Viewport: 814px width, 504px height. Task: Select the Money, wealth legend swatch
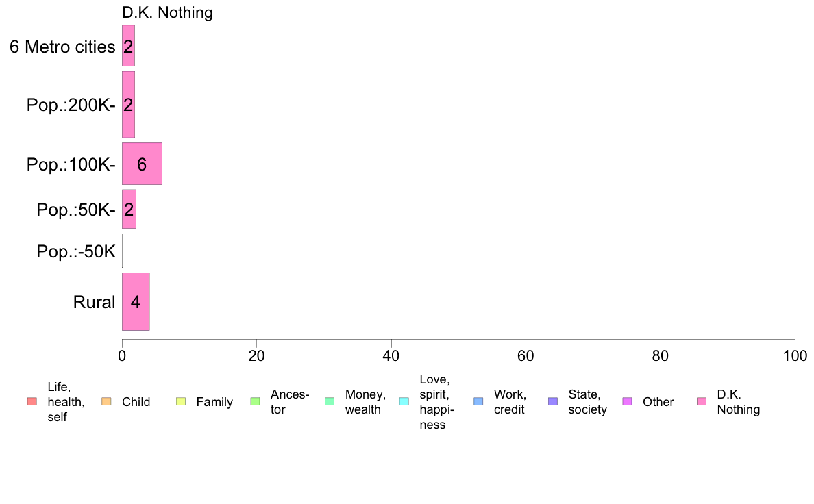click(330, 402)
